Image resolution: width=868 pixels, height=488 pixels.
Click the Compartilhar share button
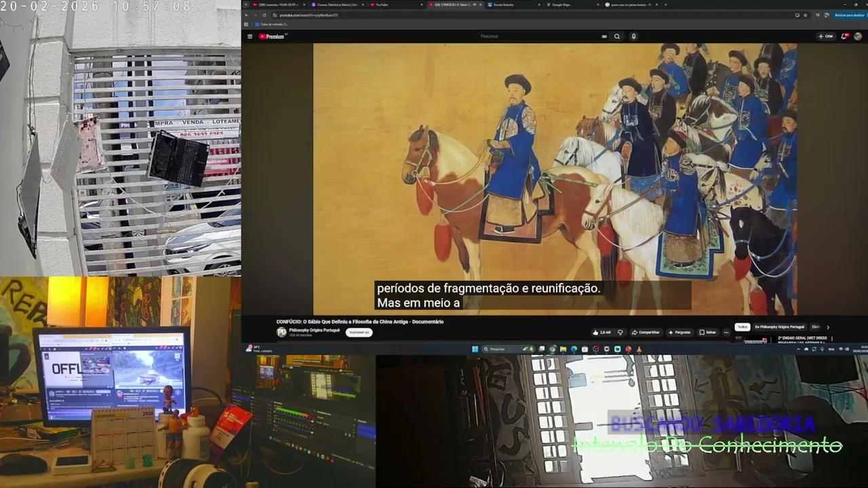coord(646,332)
